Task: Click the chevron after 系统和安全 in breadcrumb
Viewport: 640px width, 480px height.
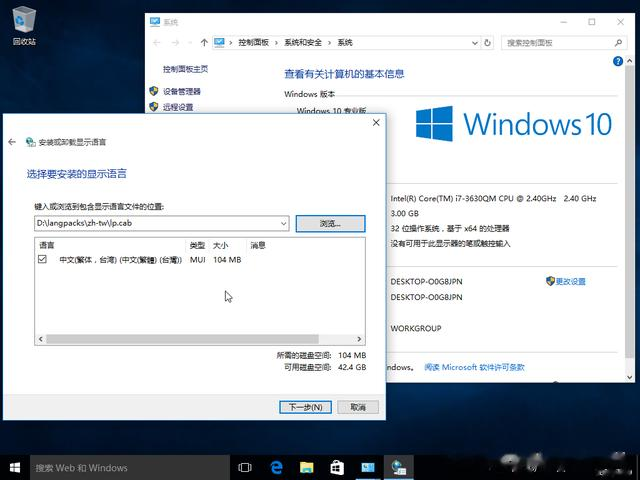Action: click(329, 42)
